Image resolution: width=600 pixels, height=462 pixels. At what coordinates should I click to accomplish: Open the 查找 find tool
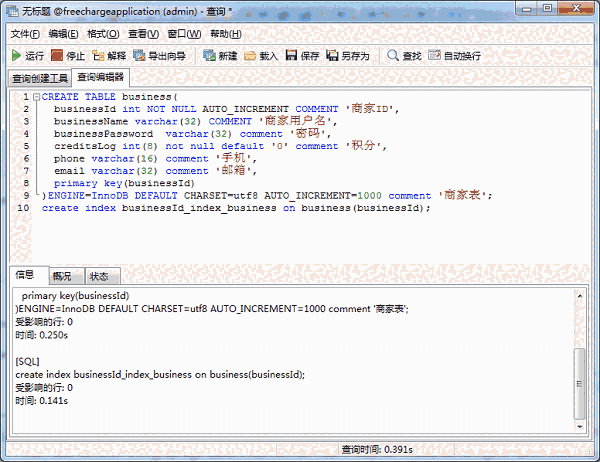[404, 56]
